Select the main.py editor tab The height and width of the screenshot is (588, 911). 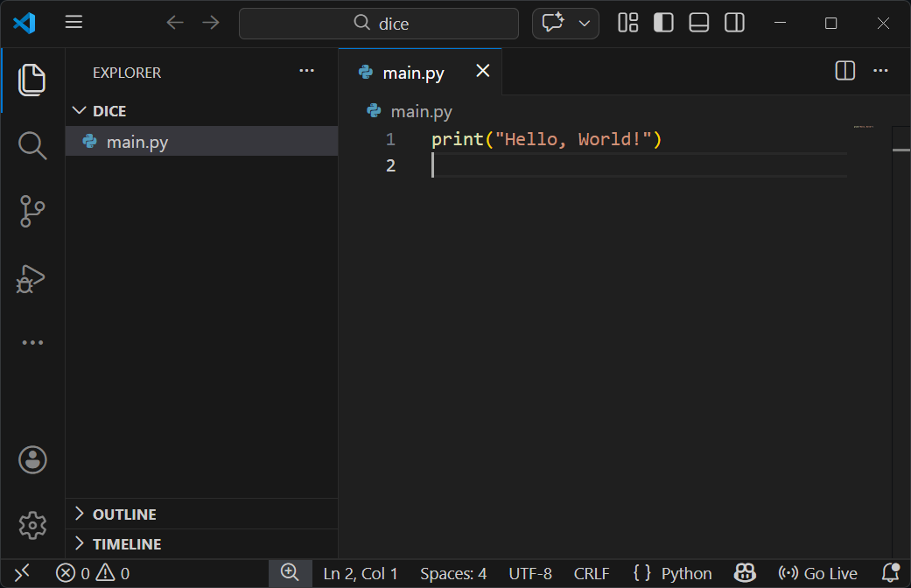point(411,72)
